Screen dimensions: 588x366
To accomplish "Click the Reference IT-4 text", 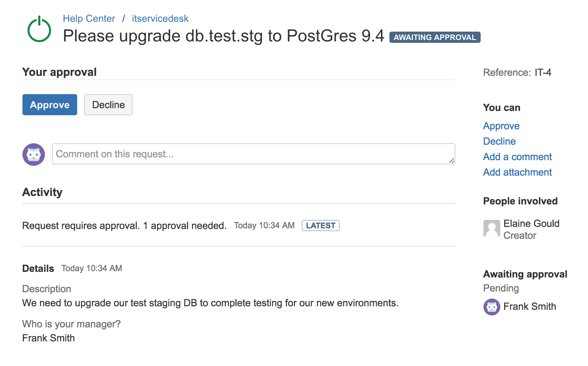I will pyautogui.click(x=517, y=72).
